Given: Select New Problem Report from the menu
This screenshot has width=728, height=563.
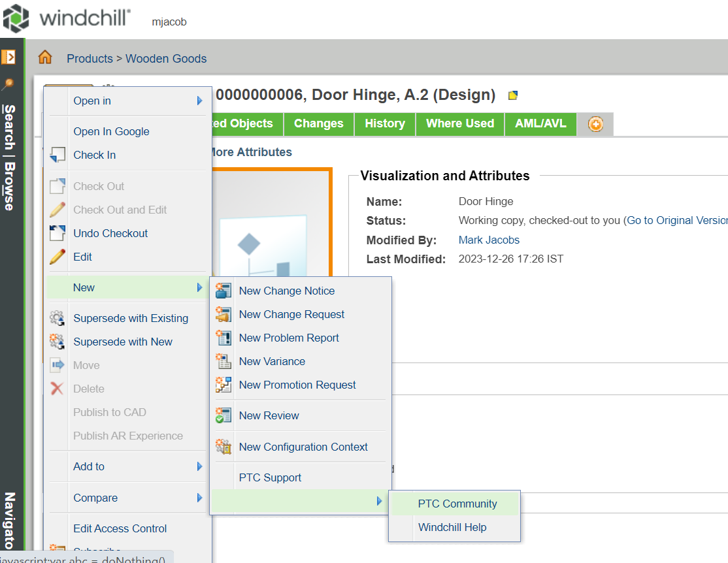Looking at the screenshot, I should click(x=290, y=338).
